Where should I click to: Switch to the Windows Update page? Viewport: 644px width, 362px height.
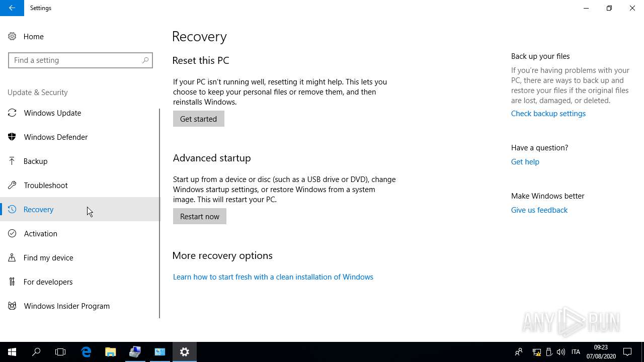79,113
